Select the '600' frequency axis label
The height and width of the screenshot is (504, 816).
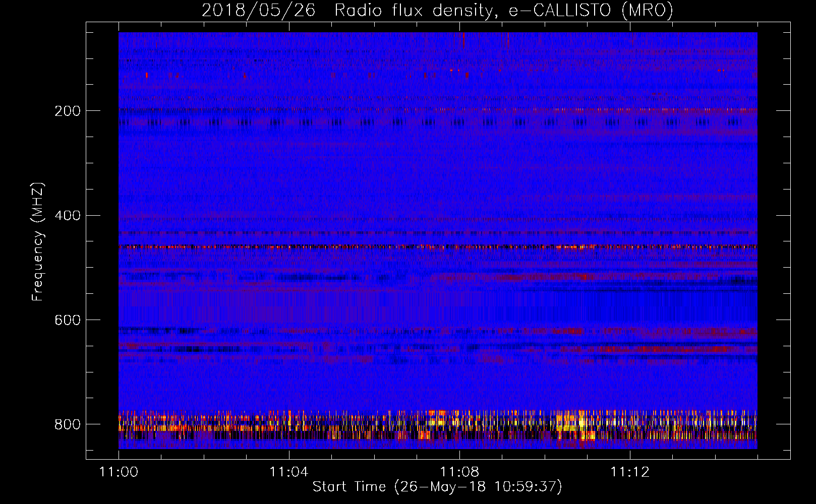pos(67,321)
